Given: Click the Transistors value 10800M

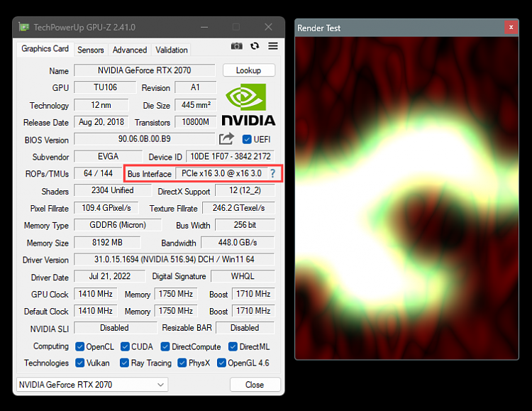Looking at the screenshot, I should 196,122.
